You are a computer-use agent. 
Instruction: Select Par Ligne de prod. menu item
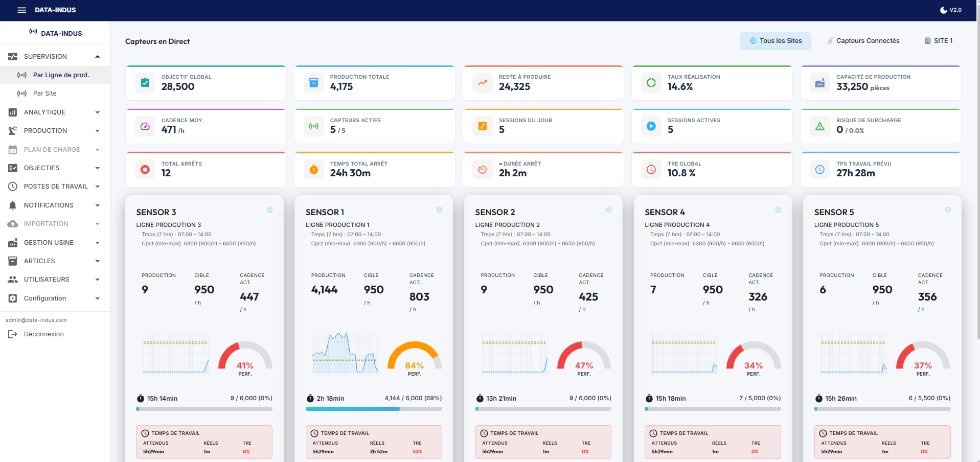click(55, 75)
